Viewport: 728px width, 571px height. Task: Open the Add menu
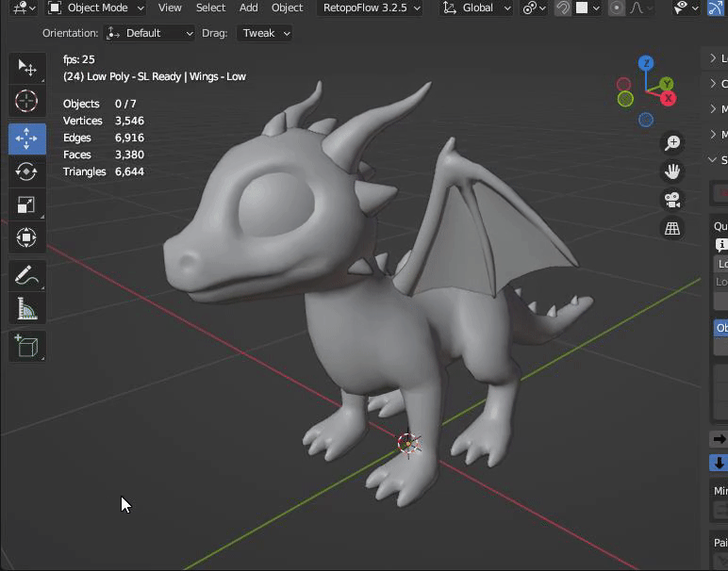[x=248, y=8]
